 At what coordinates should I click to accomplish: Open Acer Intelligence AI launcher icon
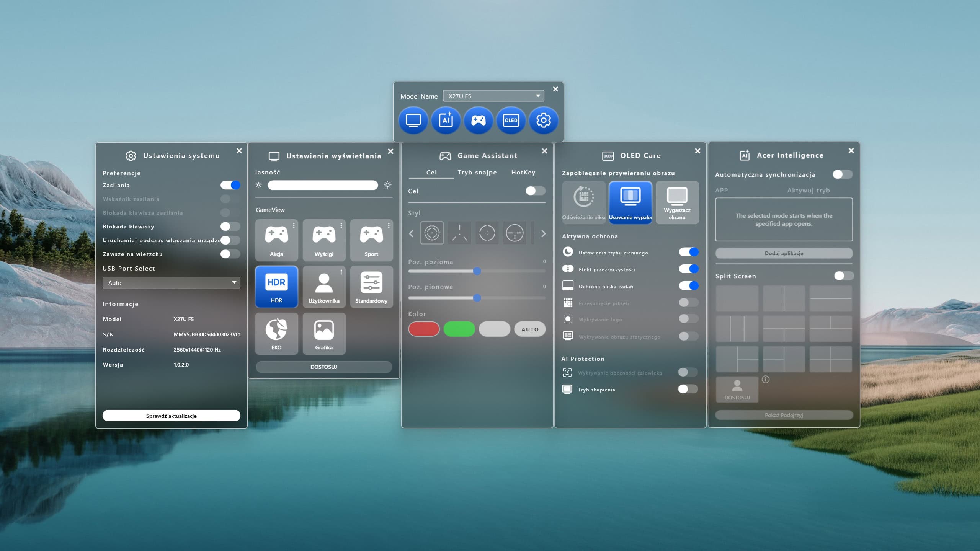446,121
